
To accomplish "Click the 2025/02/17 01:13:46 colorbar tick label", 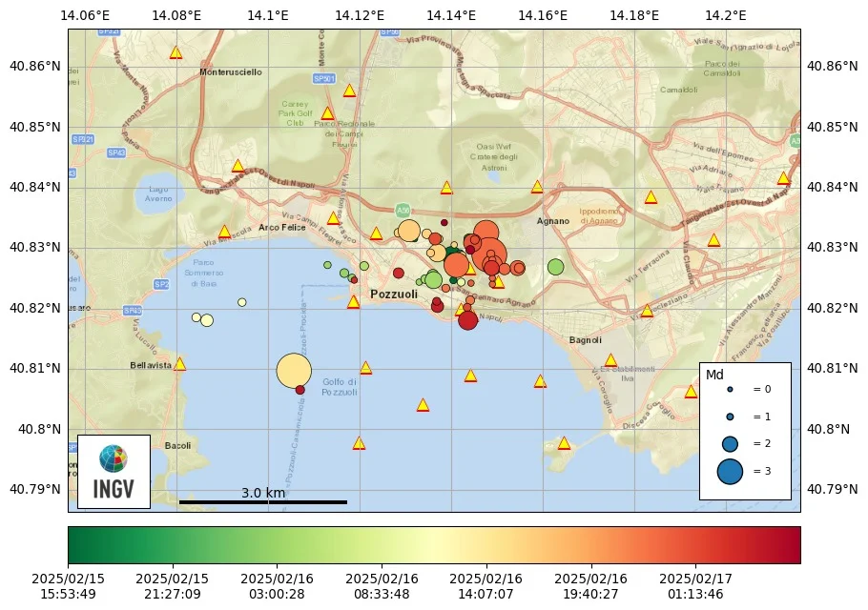I will (695, 587).
